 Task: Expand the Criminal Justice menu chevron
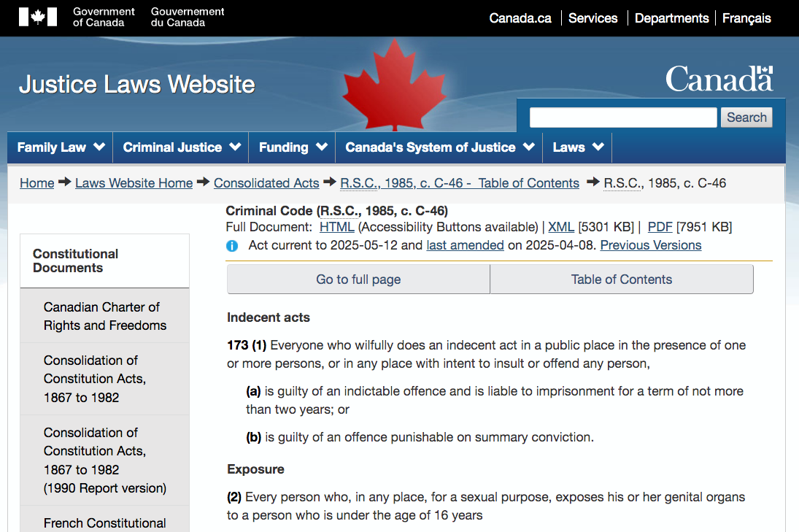click(235, 147)
